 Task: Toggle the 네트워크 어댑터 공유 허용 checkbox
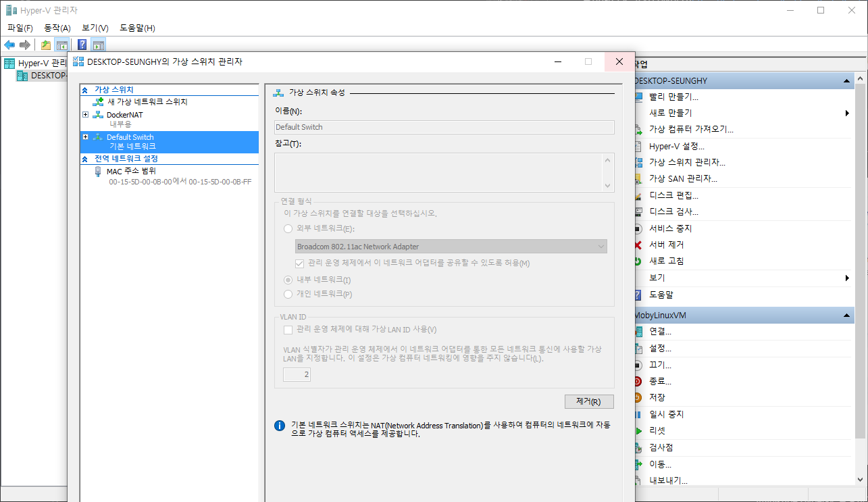click(x=300, y=263)
